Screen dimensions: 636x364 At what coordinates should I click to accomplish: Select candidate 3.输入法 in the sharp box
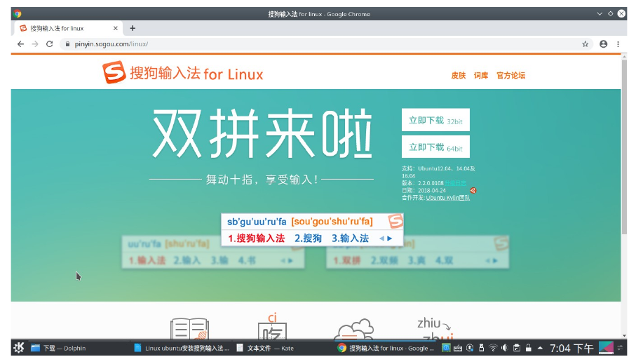click(351, 238)
